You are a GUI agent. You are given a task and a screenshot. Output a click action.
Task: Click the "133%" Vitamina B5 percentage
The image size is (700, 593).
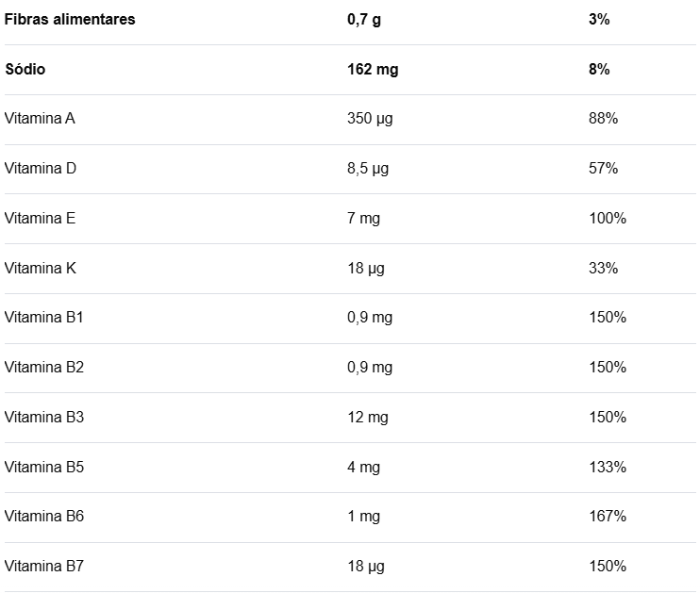tap(607, 468)
